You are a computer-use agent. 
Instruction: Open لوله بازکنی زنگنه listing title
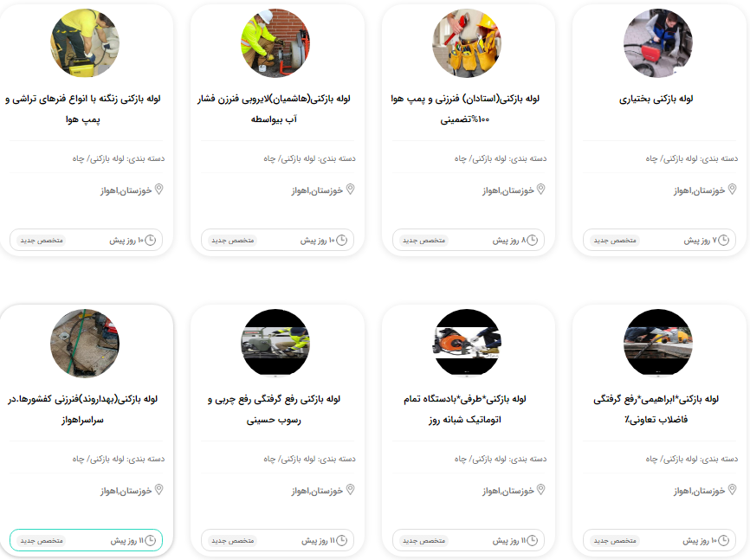[83, 109]
